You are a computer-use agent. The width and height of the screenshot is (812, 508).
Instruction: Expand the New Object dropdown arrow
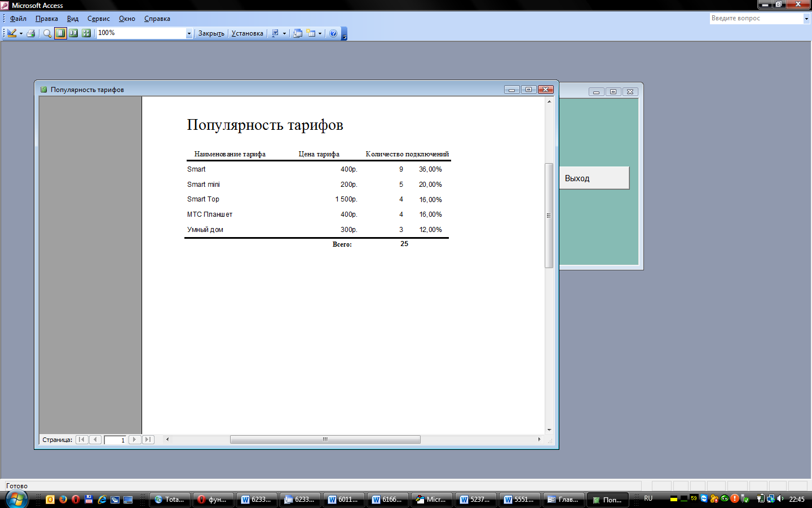pyautogui.click(x=320, y=33)
